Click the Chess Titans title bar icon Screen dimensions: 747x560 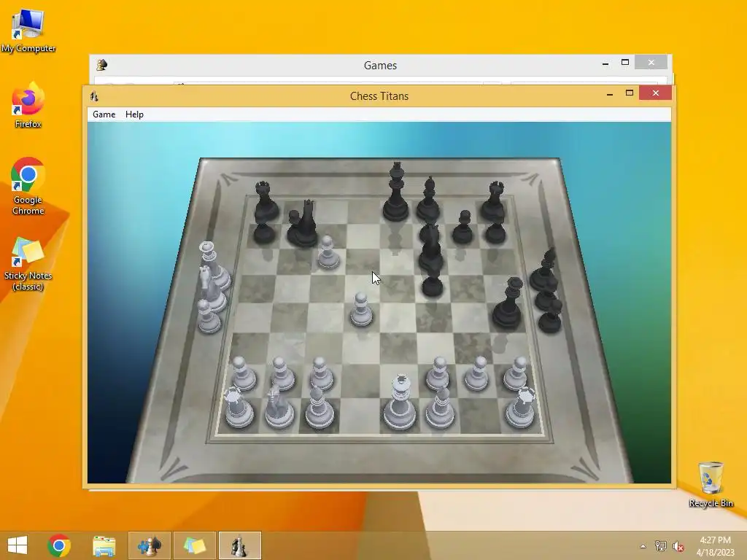tap(94, 96)
